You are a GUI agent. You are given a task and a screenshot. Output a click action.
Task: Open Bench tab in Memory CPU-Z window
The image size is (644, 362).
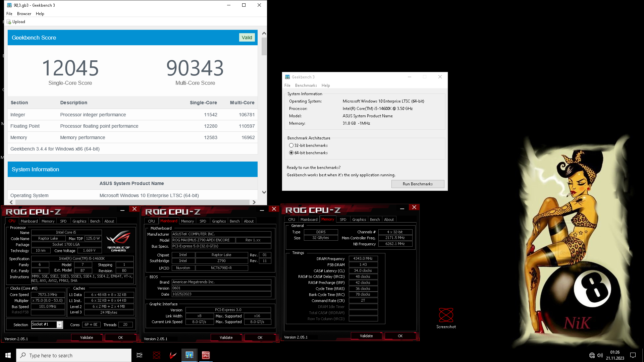[x=375, y=220]
